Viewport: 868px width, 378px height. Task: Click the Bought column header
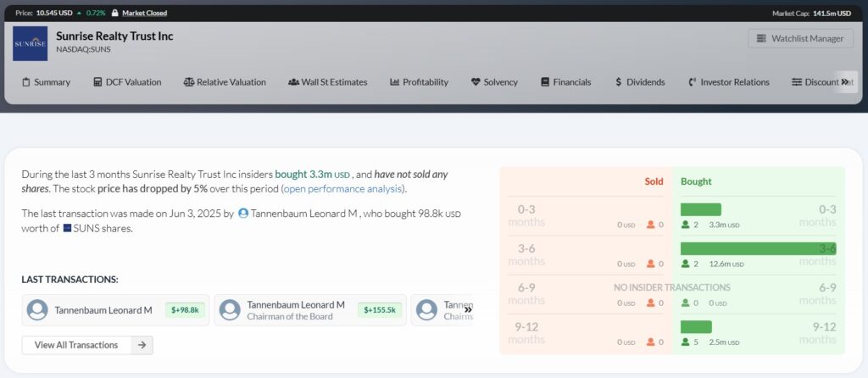point(696,181)
